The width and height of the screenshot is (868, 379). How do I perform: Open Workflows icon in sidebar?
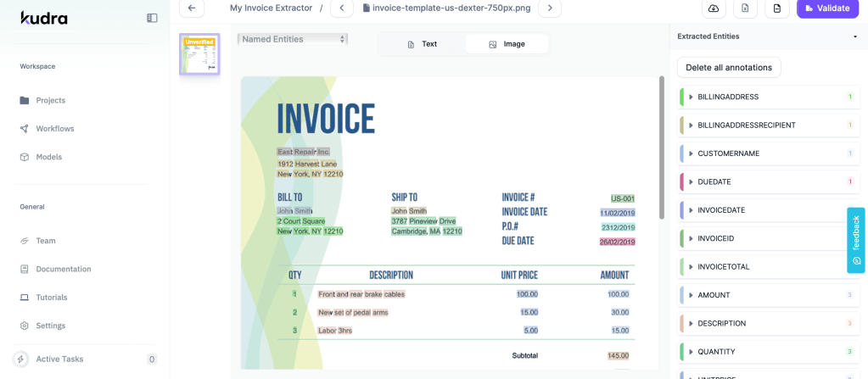[x=25, y=128]
